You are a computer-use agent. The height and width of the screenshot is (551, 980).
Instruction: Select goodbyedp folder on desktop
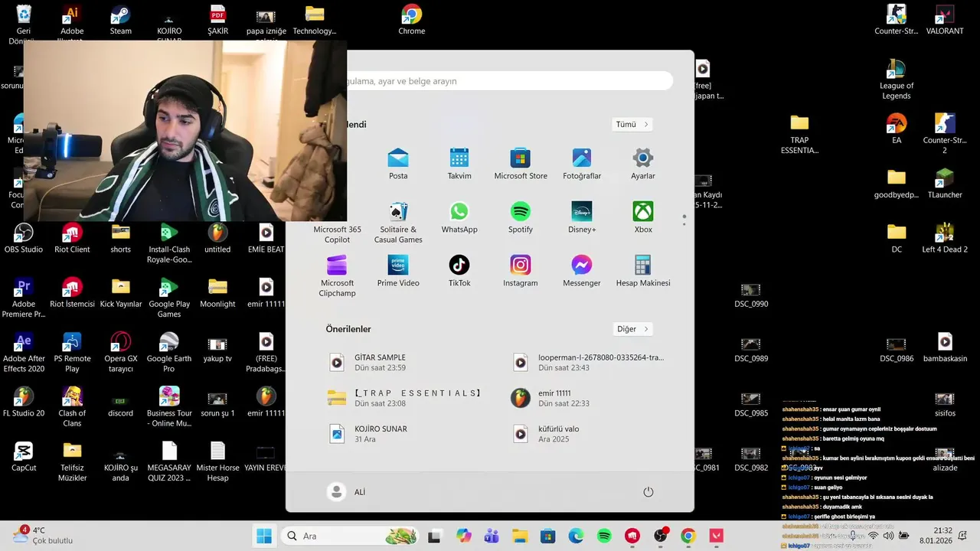(897, 184)
